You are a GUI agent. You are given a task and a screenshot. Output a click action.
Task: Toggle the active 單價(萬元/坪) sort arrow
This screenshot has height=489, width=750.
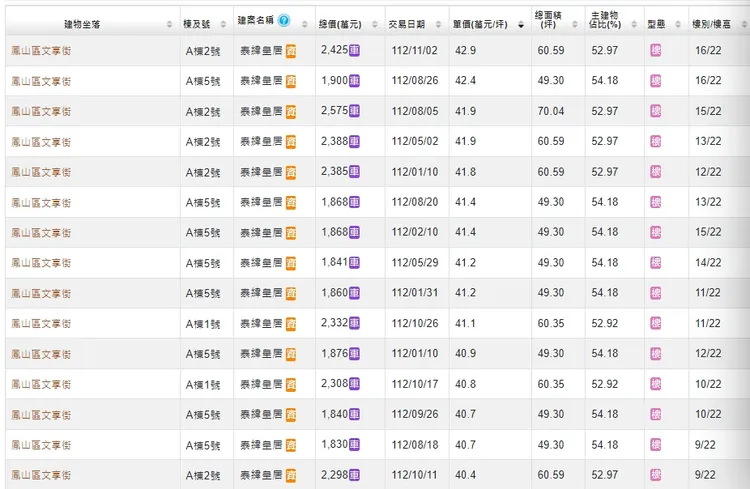pos(521,25)
